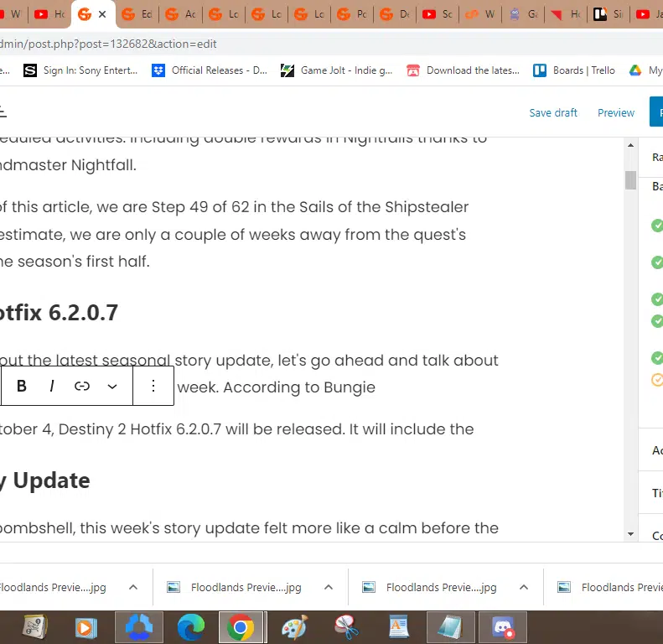Click line 'estimate, we are only a couple'

pyautogui.click(x=232, y=235)
